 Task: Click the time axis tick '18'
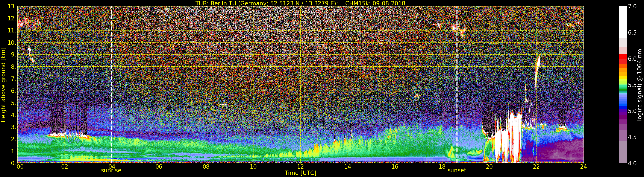(442, 166)
